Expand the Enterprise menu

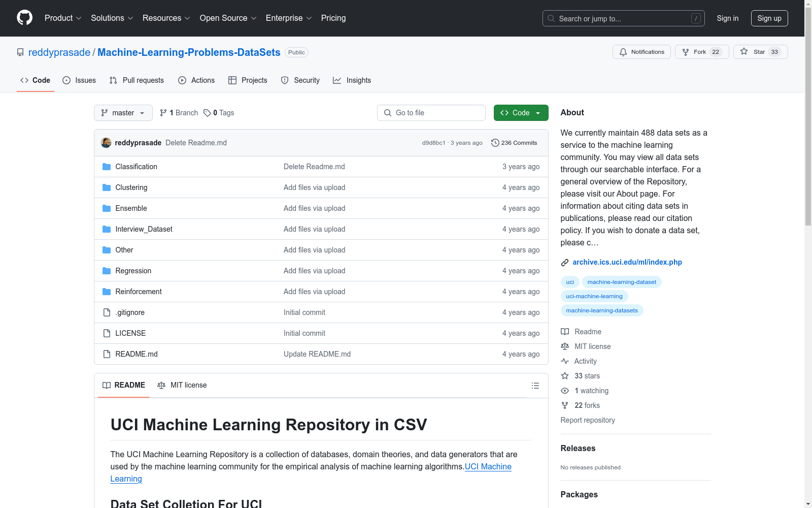pos(289,18)
